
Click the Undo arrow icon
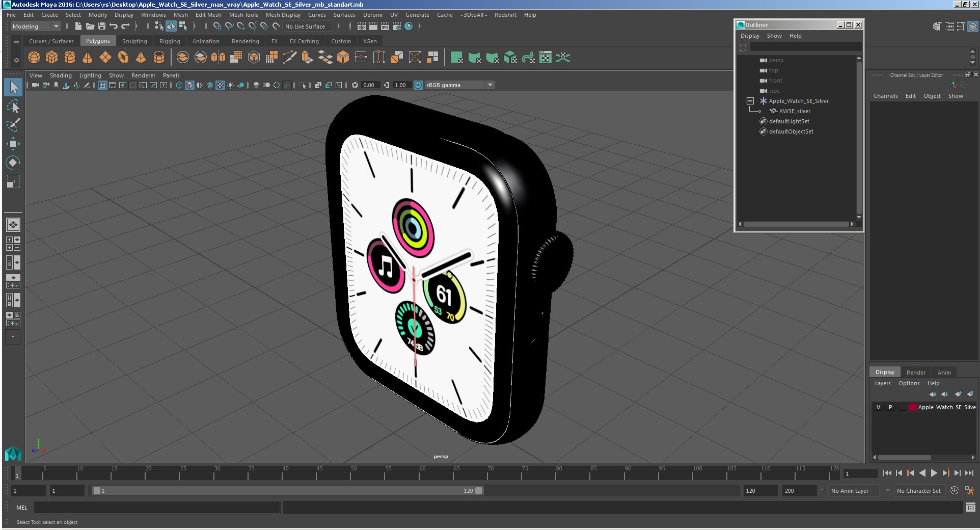click(x=114, y=26)
